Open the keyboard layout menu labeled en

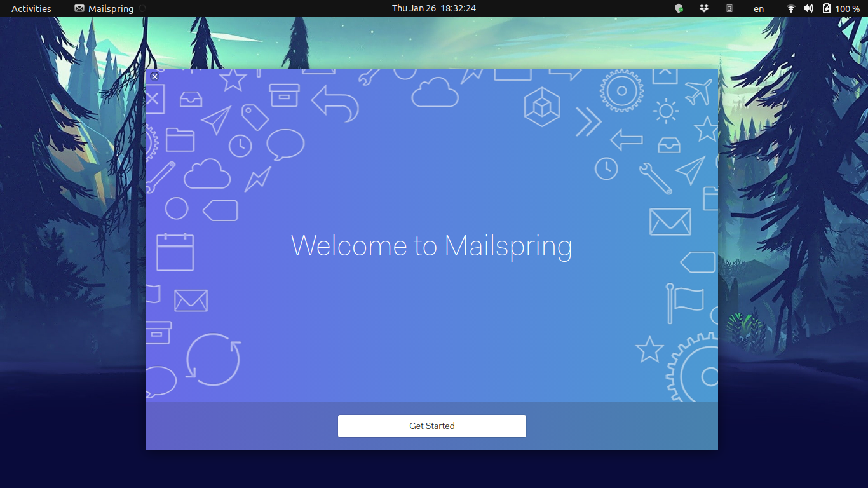[x=758, y=8]
